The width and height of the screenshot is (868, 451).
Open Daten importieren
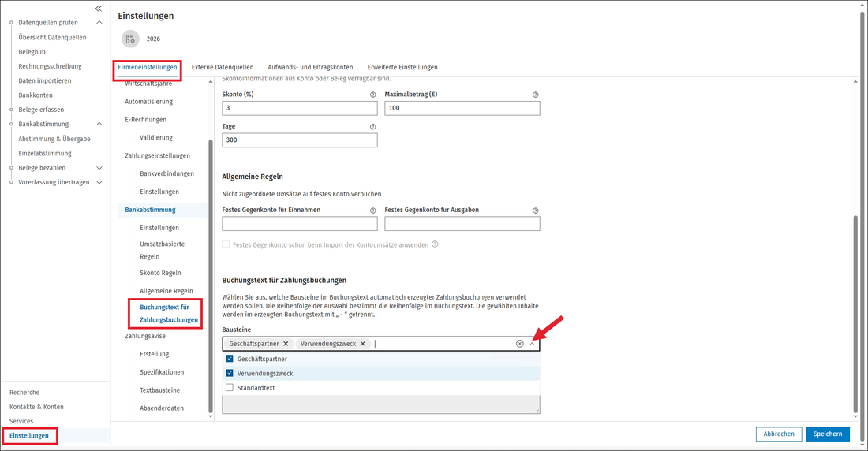[x=45, y=80]
